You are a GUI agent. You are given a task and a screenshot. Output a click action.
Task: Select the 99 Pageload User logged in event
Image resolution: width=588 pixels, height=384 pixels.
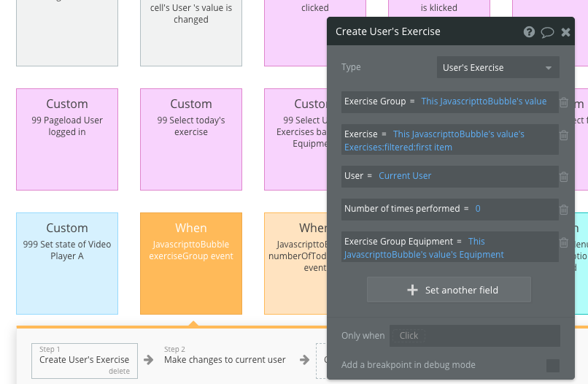pos(67,139)
